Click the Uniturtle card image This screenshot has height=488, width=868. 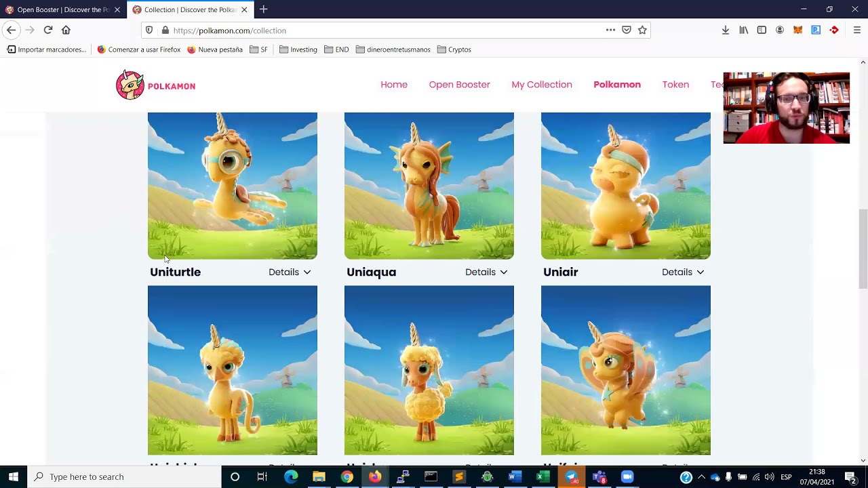coord(233,186)
